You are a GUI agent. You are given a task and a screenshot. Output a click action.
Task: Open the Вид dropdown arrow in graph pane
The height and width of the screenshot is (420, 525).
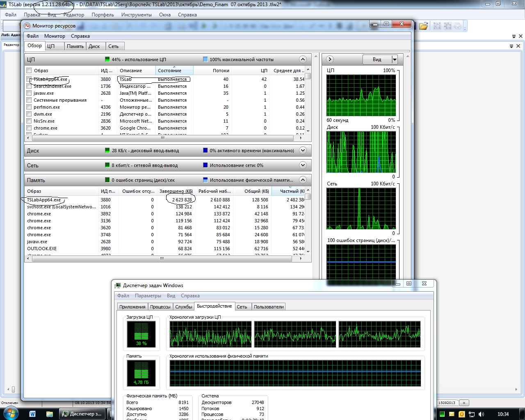[x=395, y=59]
